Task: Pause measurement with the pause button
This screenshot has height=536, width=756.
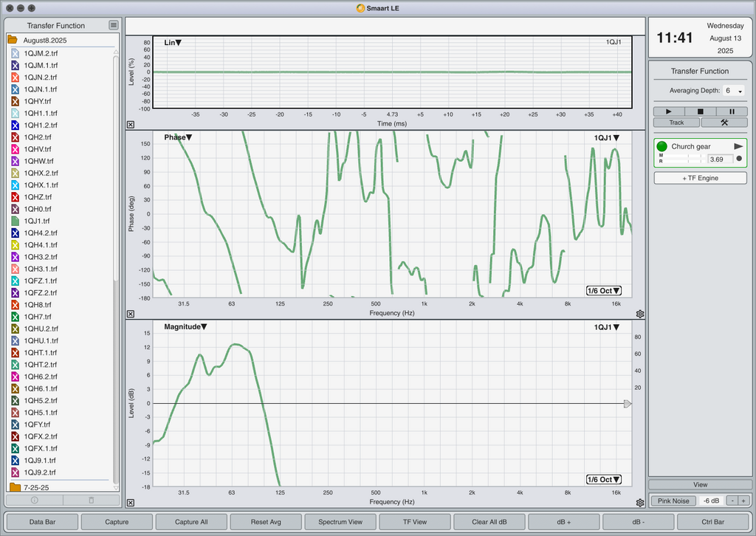Action: 732,111
